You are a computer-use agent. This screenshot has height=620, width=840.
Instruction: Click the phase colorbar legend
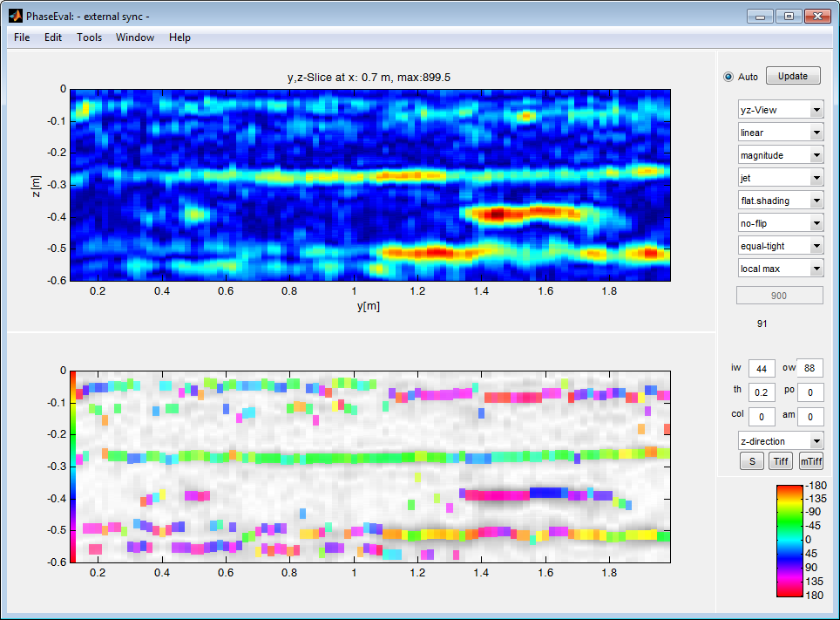pyautogui.click(x=789, y=541)
